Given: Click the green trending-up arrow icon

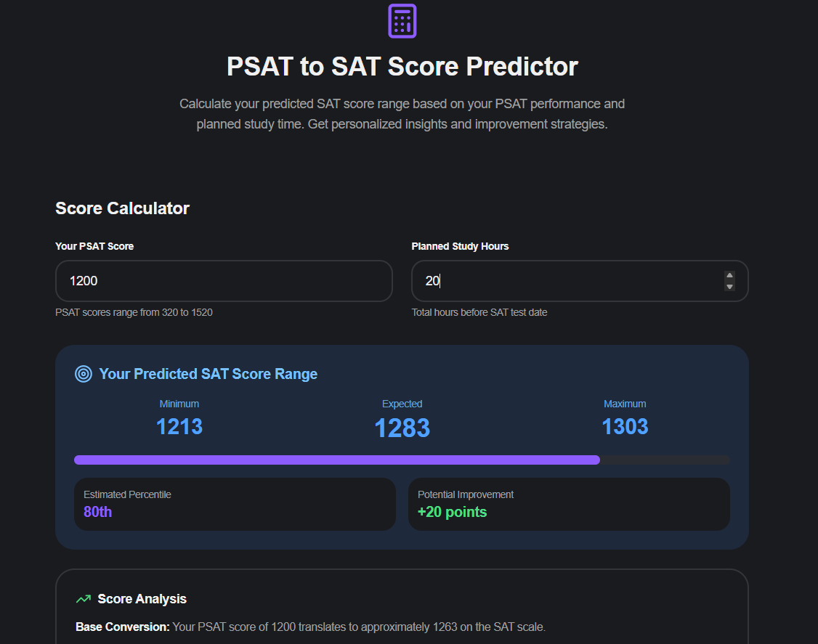Looking at the screenshot, I should point(84,599).
